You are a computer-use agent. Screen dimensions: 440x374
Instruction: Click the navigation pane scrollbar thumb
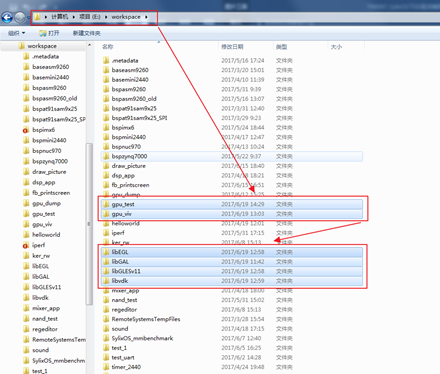pyautogui.click(x=89, y=224)
